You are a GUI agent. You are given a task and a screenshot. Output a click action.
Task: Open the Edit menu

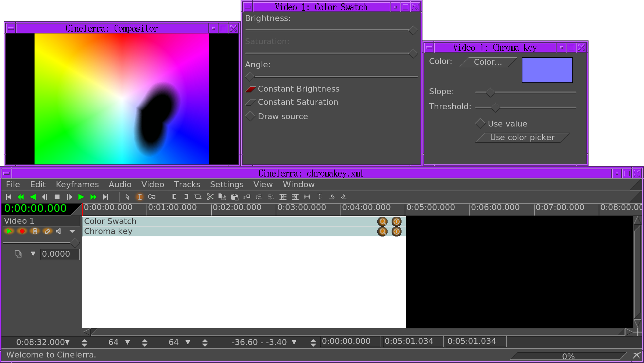point(38,184)
